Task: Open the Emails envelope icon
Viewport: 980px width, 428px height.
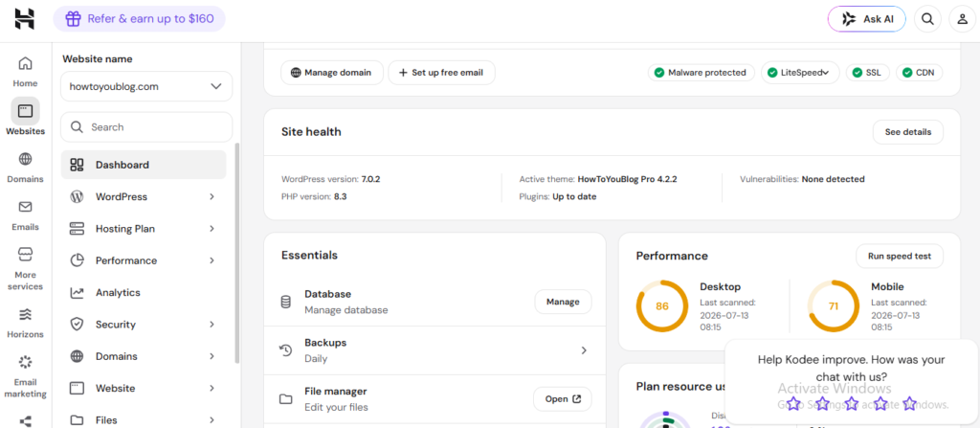Action: click(25, 207)
